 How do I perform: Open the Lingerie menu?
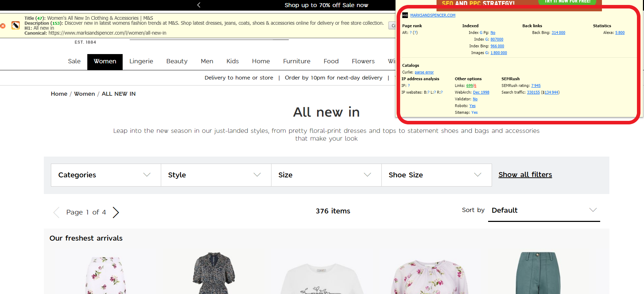[x=141, y=61]
